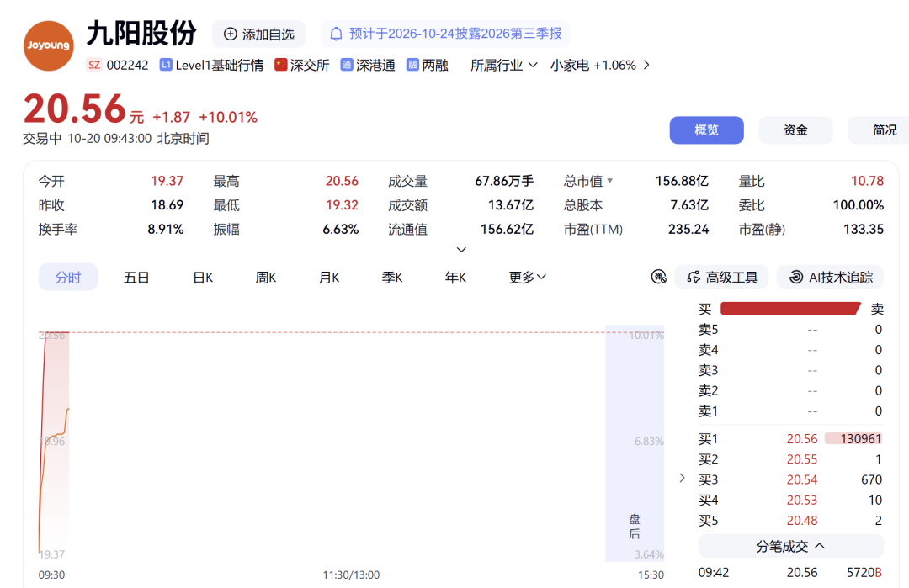Select the 分时 chart tab
909x588 pixels.
click(68, 278)
